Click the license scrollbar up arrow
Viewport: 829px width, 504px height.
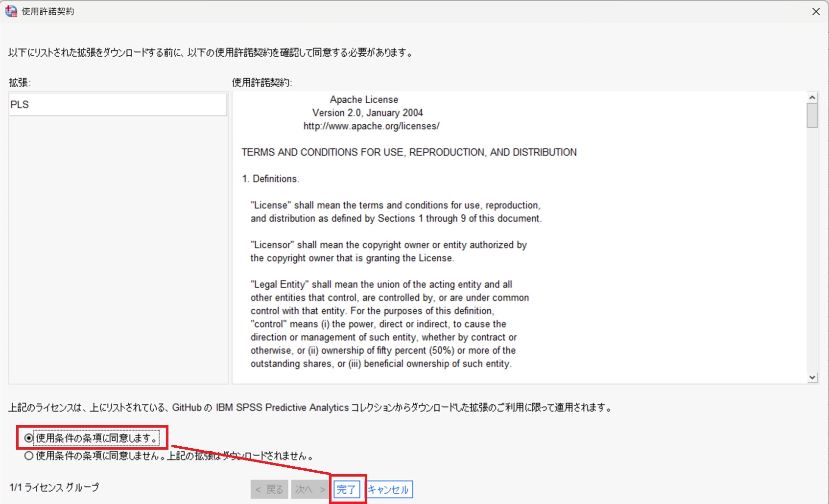(813, 97)
